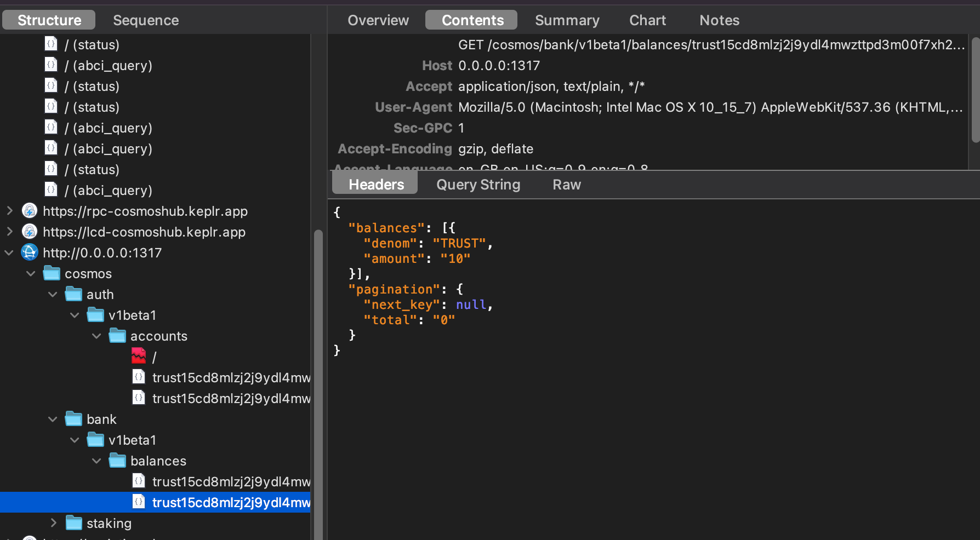Switch to the Sequence view tab
The image size is (980, 540).
click(146, 20)
